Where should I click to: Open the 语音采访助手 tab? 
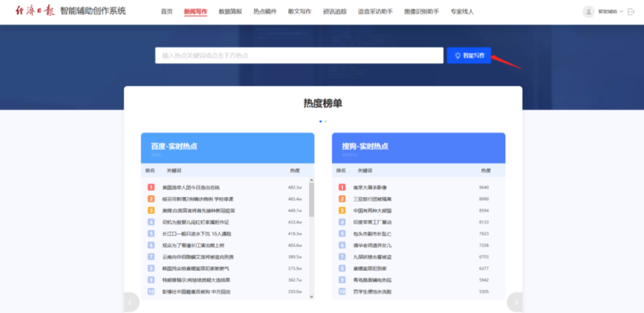tap(375, 11)
